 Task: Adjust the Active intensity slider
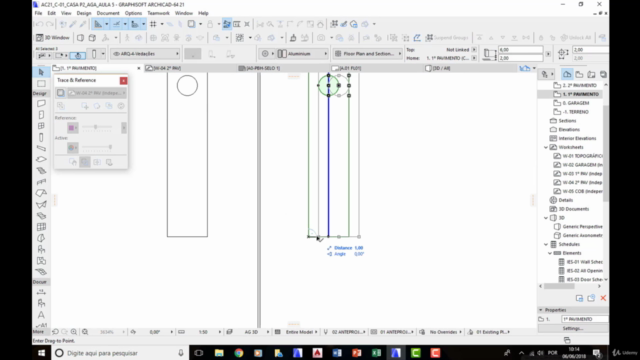click(97, 147)
